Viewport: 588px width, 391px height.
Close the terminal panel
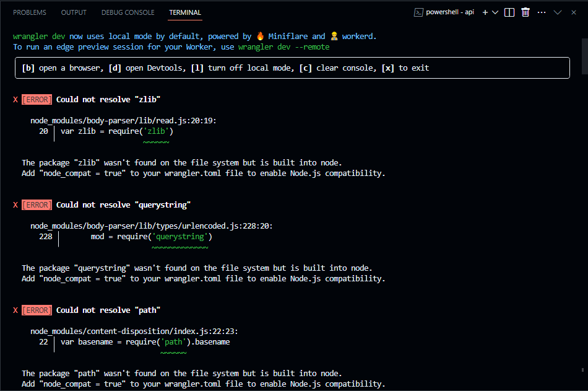574,12
